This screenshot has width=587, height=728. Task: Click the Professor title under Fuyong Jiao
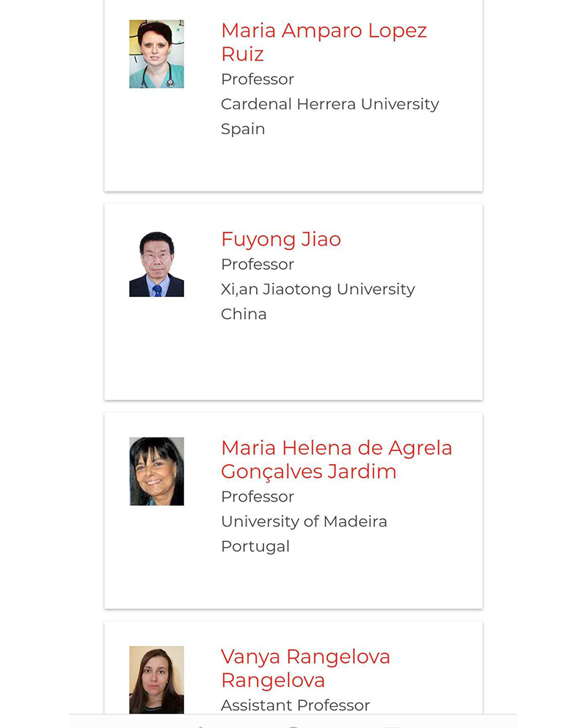click(258, 265)
